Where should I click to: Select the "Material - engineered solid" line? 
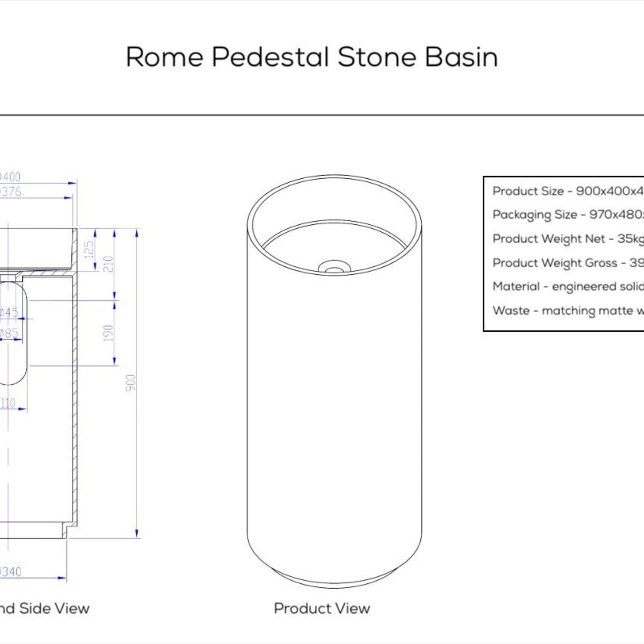[x=568, y=287]
